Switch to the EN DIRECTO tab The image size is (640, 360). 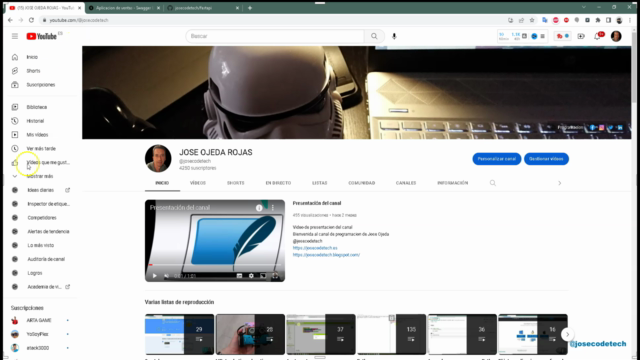(x=278, y=183)
